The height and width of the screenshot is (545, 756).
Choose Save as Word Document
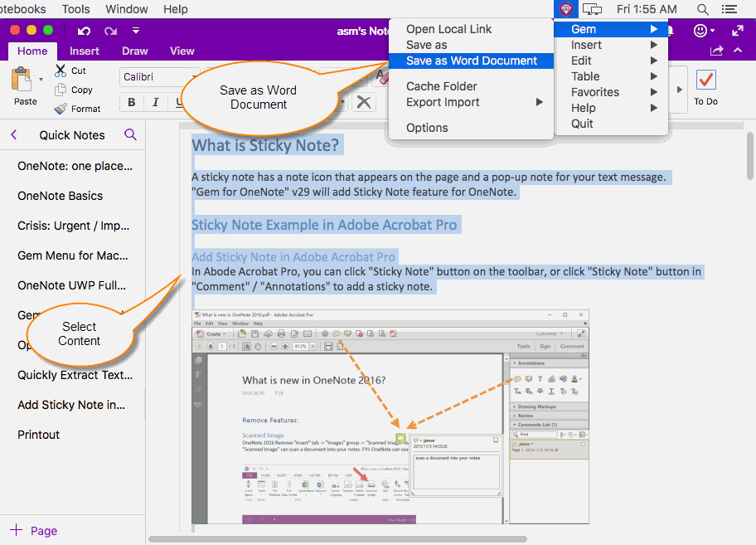471,61
